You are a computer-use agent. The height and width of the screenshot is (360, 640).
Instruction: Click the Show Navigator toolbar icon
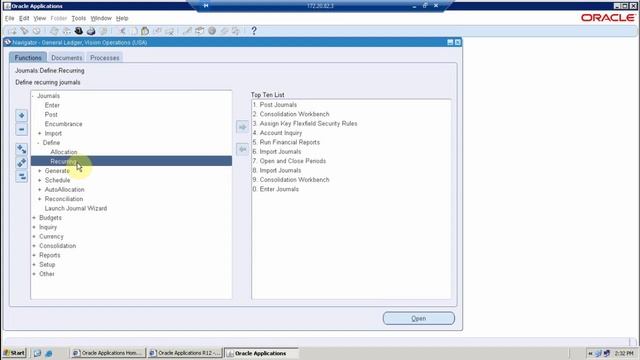(37, 31)
